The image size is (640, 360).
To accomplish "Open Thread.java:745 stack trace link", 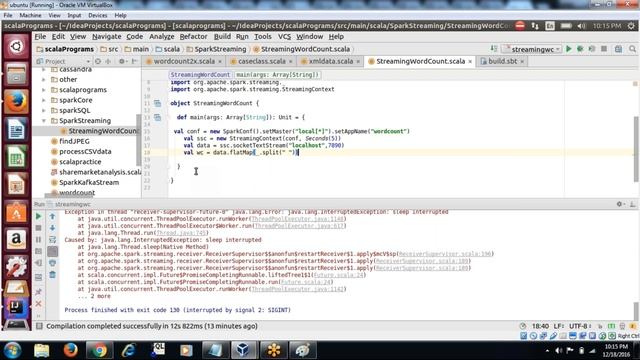I will tap(182, 233).
